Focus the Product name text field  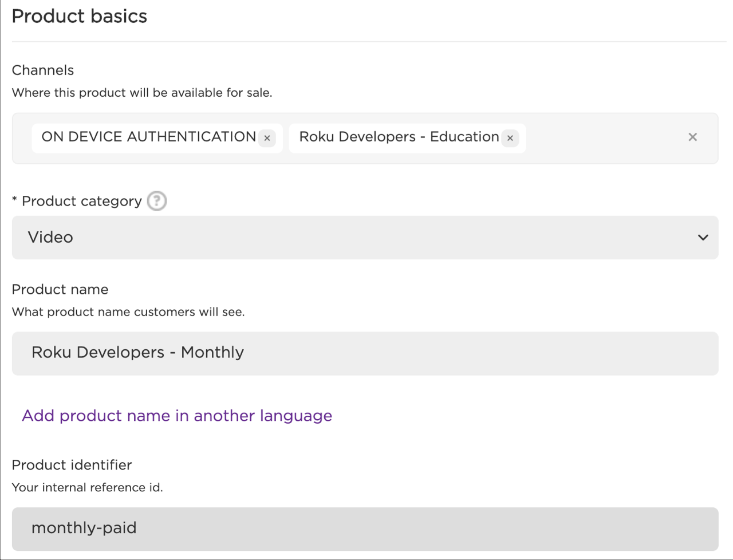click(365, 353)
